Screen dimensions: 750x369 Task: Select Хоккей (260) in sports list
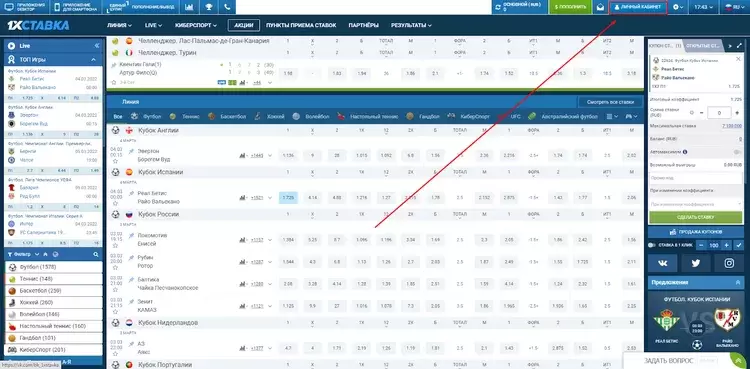coord(54,302)
